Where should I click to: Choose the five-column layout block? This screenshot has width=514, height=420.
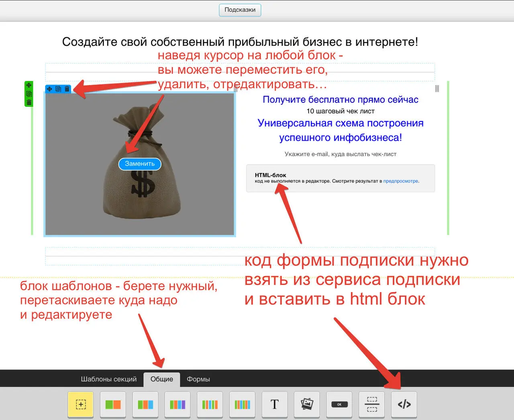coord(210,404)
